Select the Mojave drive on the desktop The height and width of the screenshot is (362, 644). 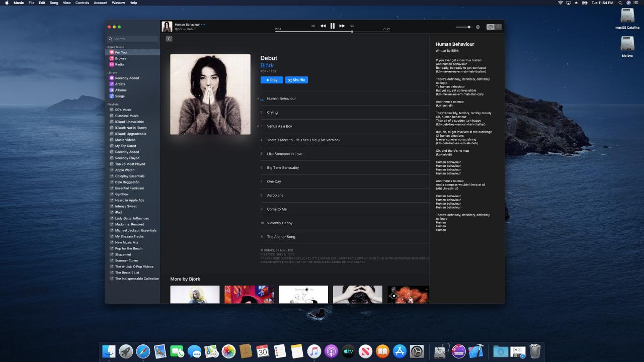[x=627, y=46]
